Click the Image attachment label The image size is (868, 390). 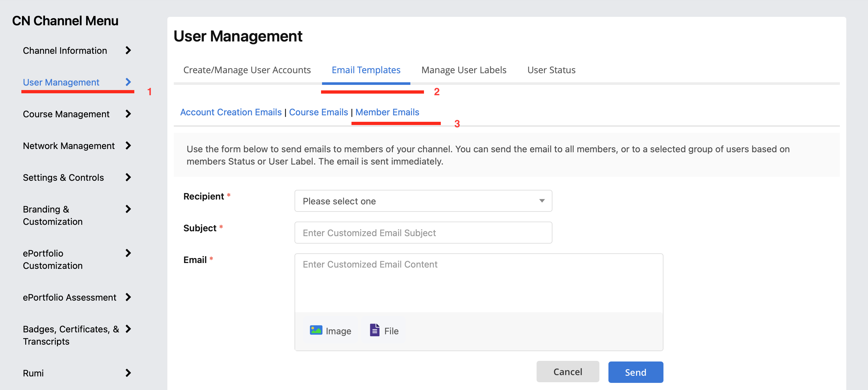338,331
